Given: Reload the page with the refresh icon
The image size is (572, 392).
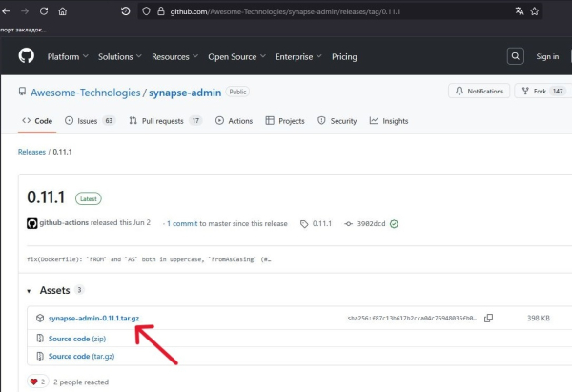Looking at the screenshot, I should point(44,11).
